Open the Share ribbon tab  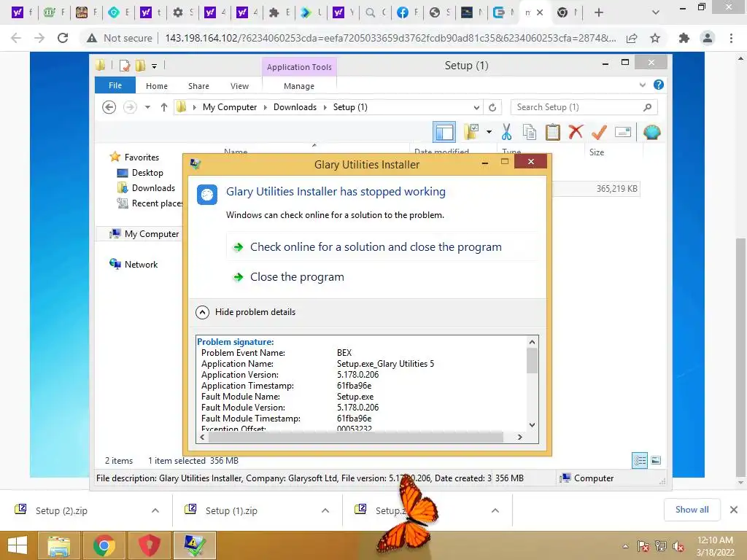pyautogui.click(x=198, y=86)
